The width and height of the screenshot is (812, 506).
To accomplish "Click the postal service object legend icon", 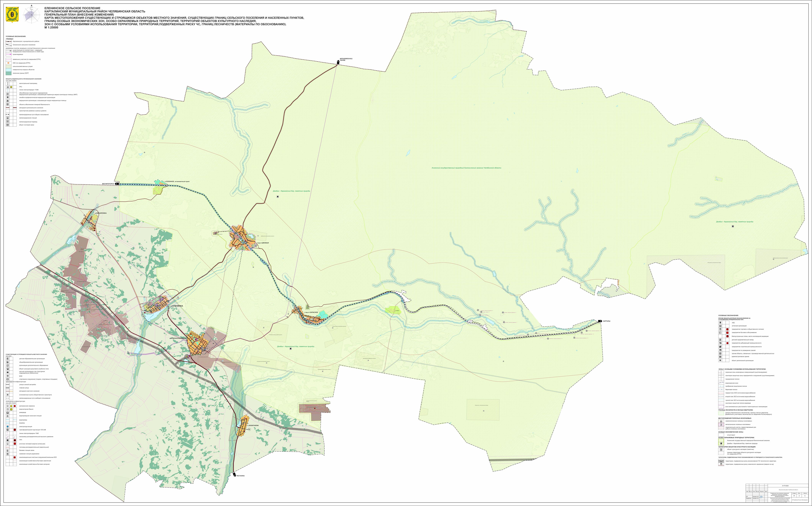I will [x=8, y=125].
